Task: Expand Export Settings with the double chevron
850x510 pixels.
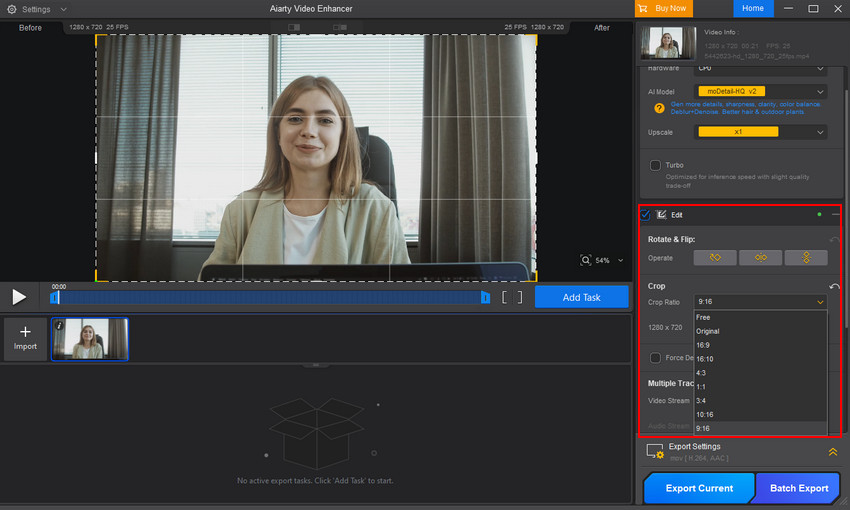Action: click(x=833, y=451)
